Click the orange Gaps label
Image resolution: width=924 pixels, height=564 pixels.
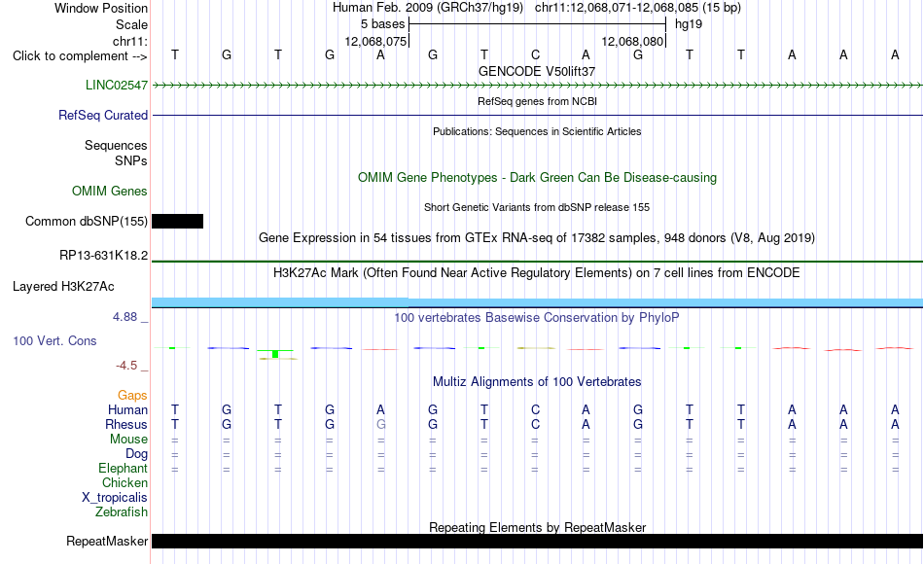point(132,395)
